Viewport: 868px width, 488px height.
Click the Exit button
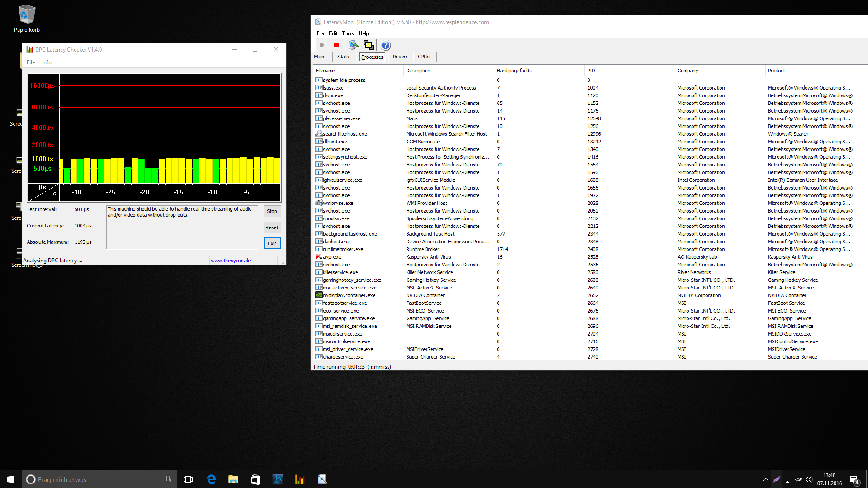pos(272,243)
